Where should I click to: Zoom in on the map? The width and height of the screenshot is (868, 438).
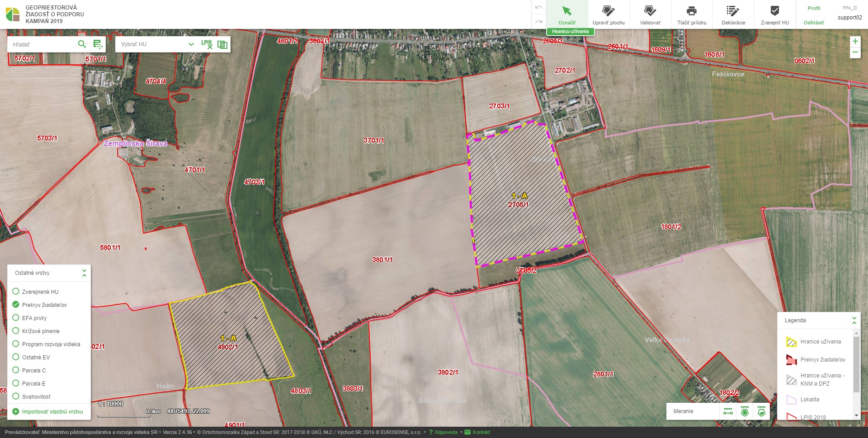[x=855, y=41]
